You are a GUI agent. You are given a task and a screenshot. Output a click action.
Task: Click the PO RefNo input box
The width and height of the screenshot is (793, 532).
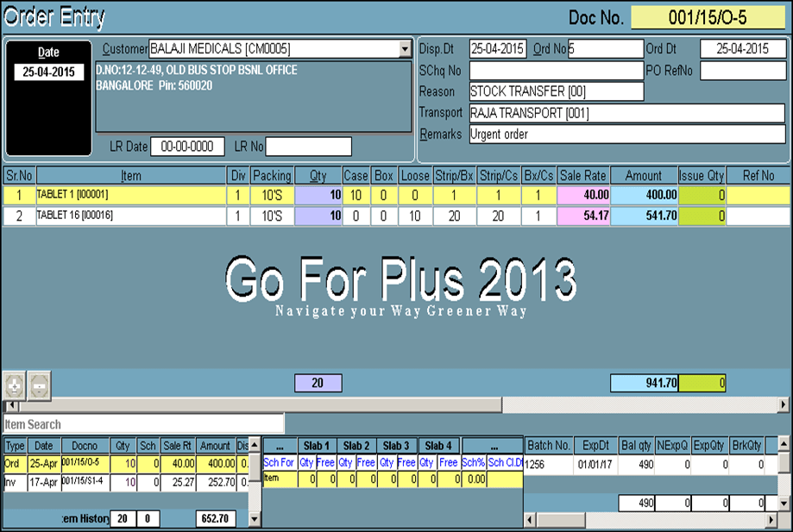pyautogui.click(x=743, y=71)
